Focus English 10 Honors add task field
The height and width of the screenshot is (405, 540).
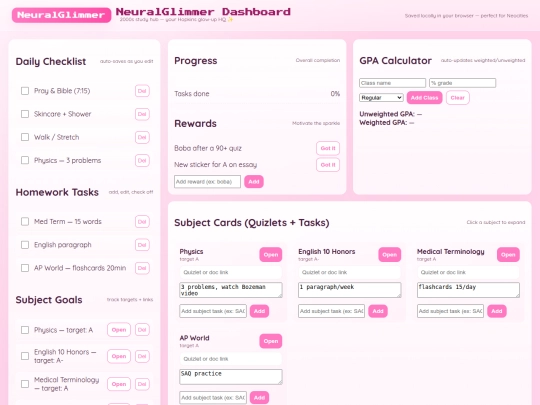[x=331, y=311]
